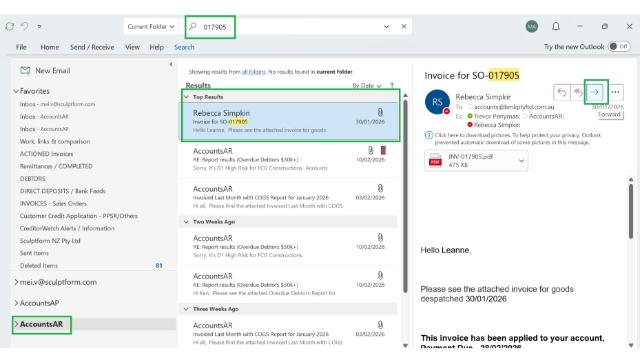Collapse the Favorites section
Viewport: 640px width, 360px height.
click(x=16, y=91)
